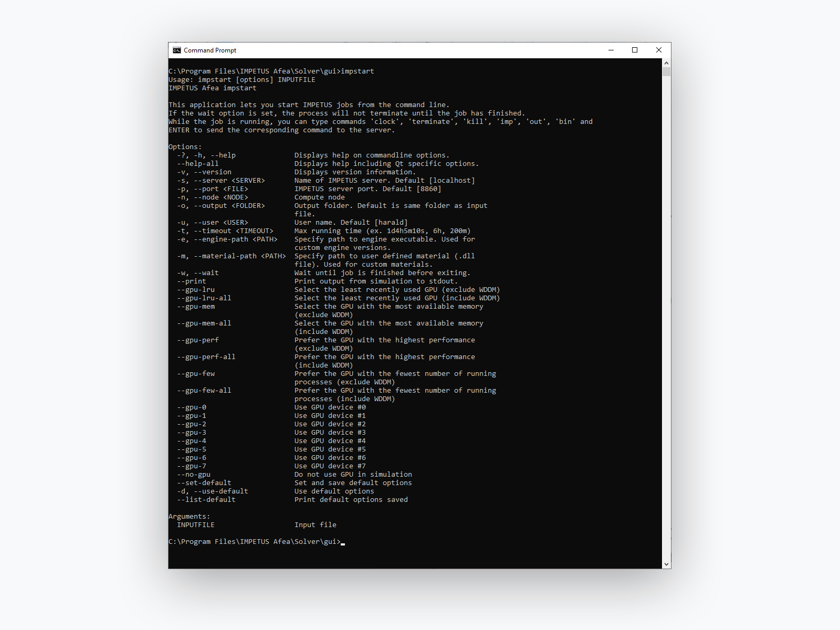The height and width of the screenshot is (630, 840).
Task: Click 'Set and save default options' text
Action: (x=353, y=483)
